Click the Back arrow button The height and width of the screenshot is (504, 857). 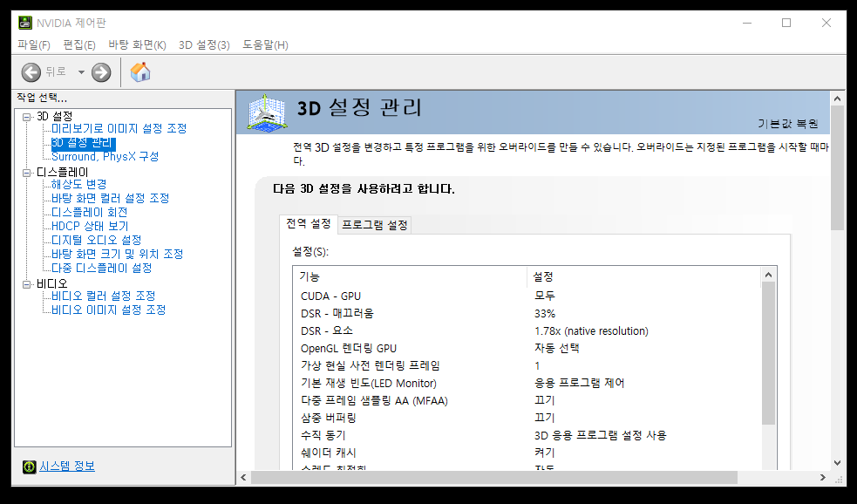pyautogui.click(x=31, y=72)
